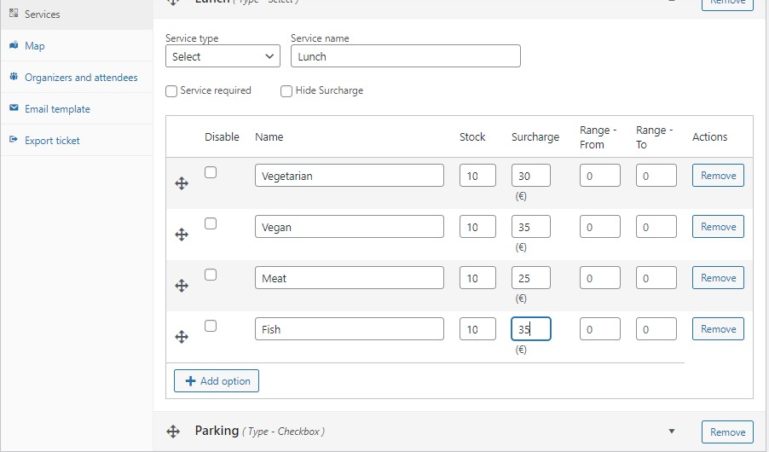Check Disable for the Meat option

coord(210,275)
